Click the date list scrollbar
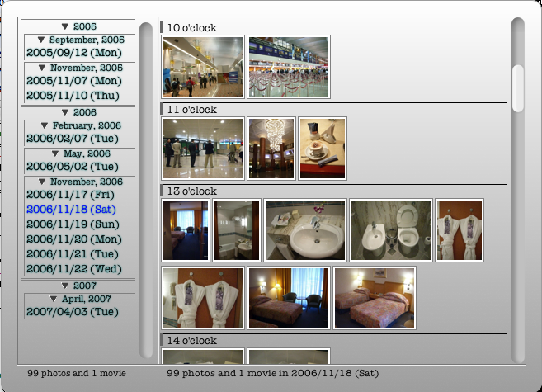Screen dimensions: 542x392 click(x=146, y=190)
